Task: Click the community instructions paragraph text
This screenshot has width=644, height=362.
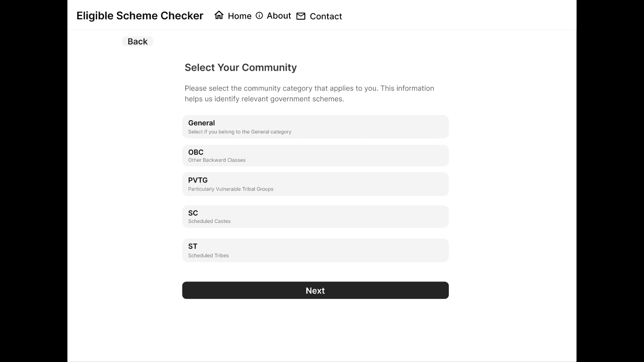Action: tap(309, 93)
